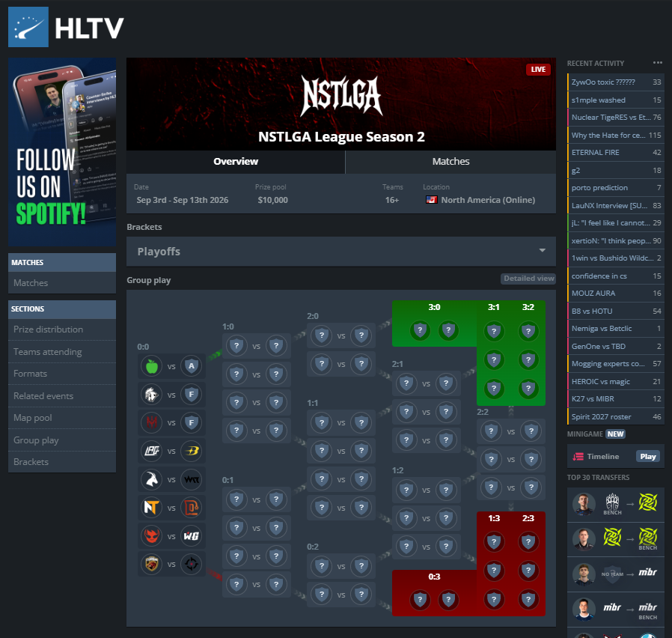Click the red M team logo
672x638 pixels.
[x=152, y=423]
